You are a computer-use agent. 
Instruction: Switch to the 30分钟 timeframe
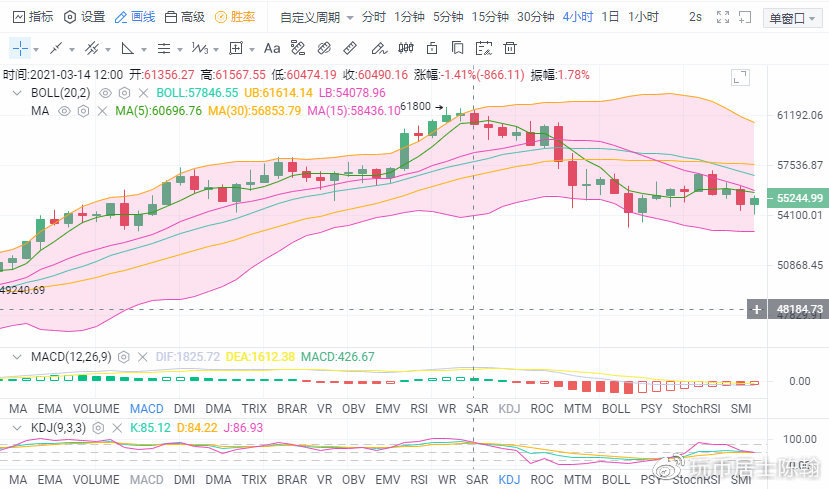coord(536,17)
